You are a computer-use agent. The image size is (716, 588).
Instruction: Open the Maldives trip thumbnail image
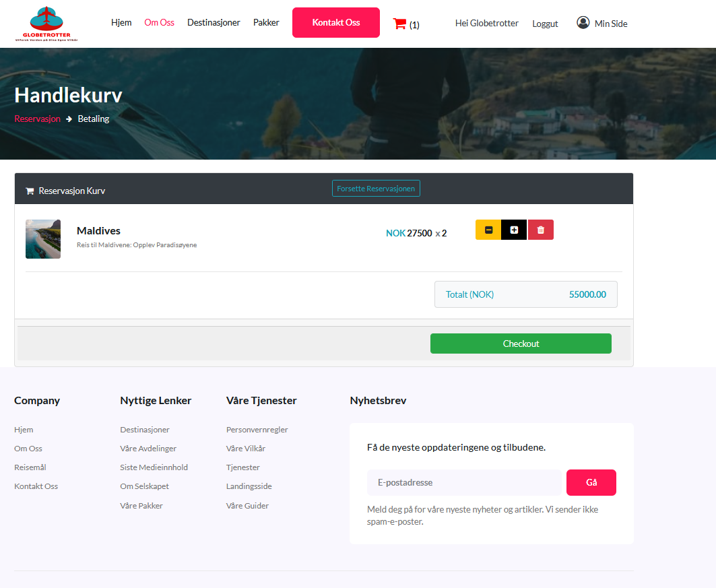(43, 239)
